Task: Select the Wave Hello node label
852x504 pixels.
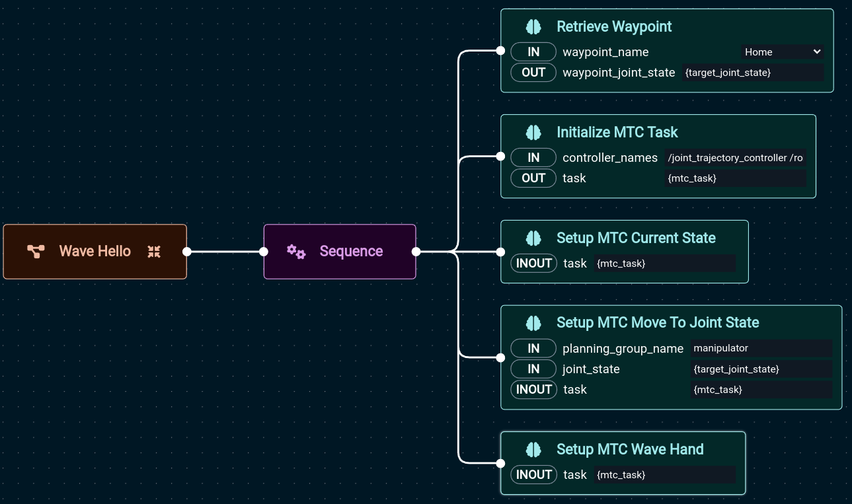Action: coord(95,252)
